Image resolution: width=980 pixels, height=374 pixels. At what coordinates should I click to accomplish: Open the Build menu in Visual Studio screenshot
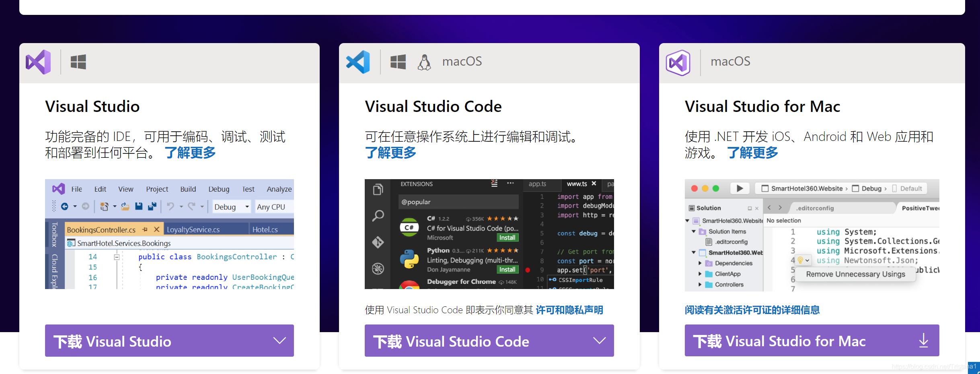point(188,189)
